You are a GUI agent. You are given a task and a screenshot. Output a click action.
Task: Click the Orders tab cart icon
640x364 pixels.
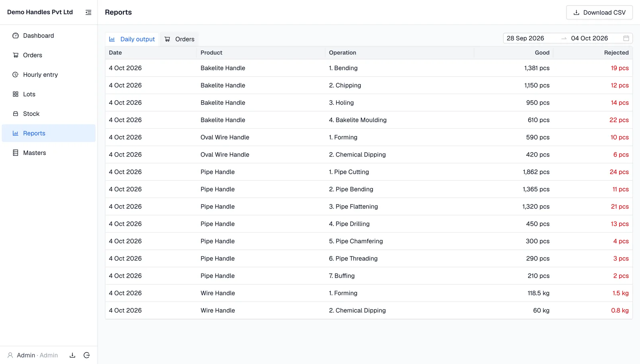(167, 39)
